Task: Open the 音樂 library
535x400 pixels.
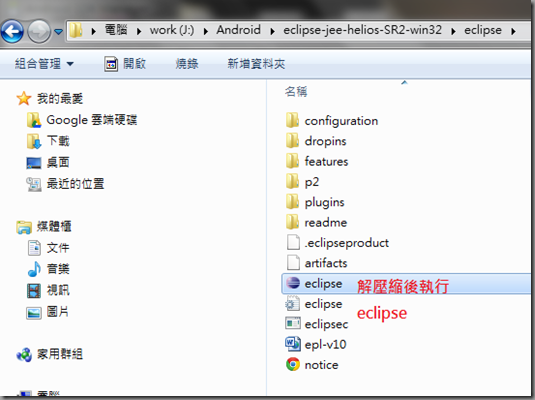Action: pyautogui.click(x=58, y=269)
